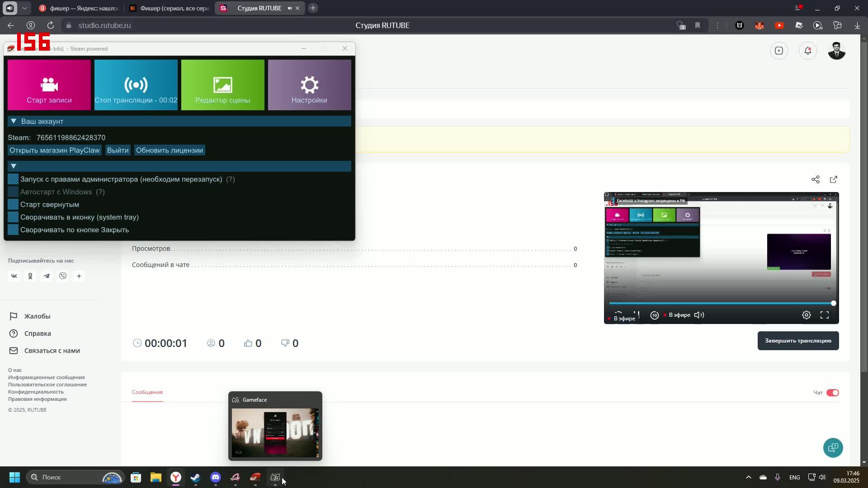
Task: Open Информационные сообщения link
Action: [x=46, y=377]
